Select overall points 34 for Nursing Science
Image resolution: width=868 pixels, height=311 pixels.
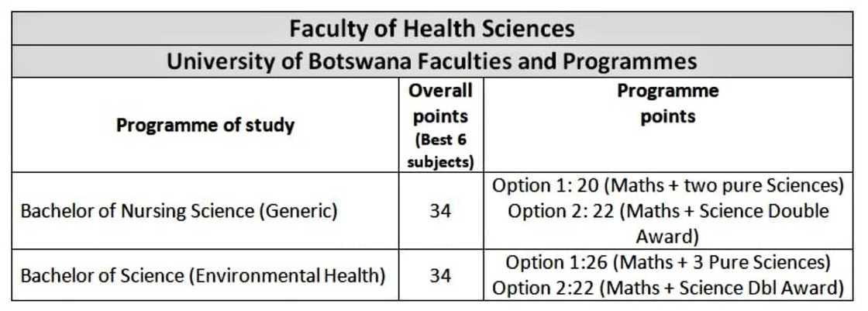click(440, 211)
